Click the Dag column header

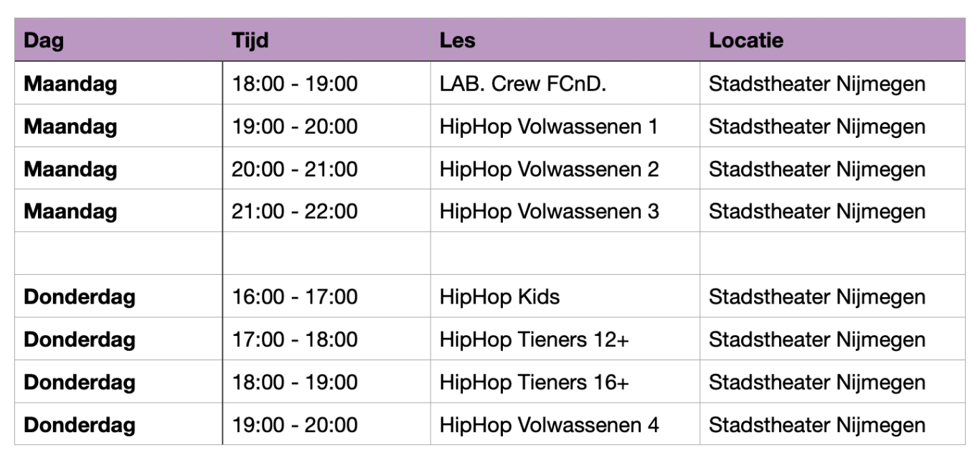44,40
